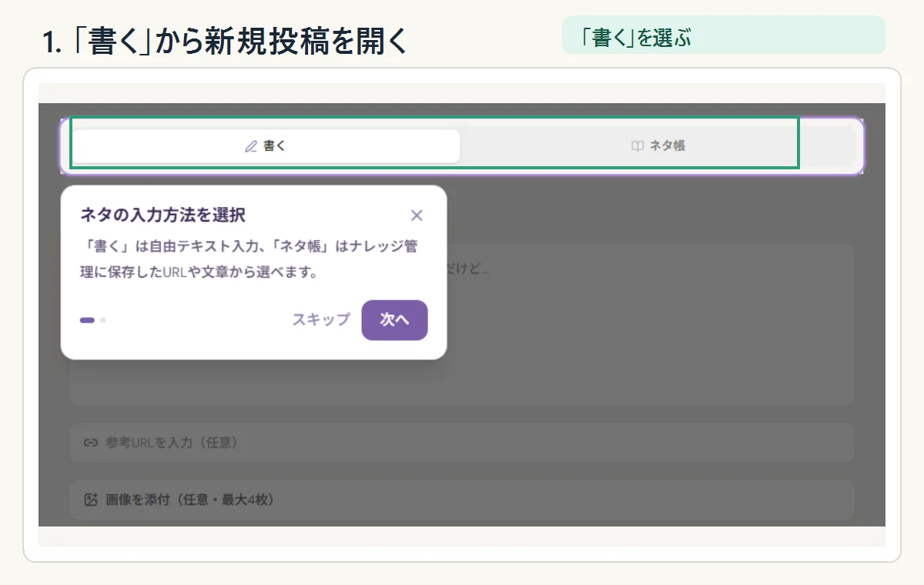Close the ネタの入力方法を選択 tooltip
The height and width of the screenshot is (585, 924).
pos(417,215)
